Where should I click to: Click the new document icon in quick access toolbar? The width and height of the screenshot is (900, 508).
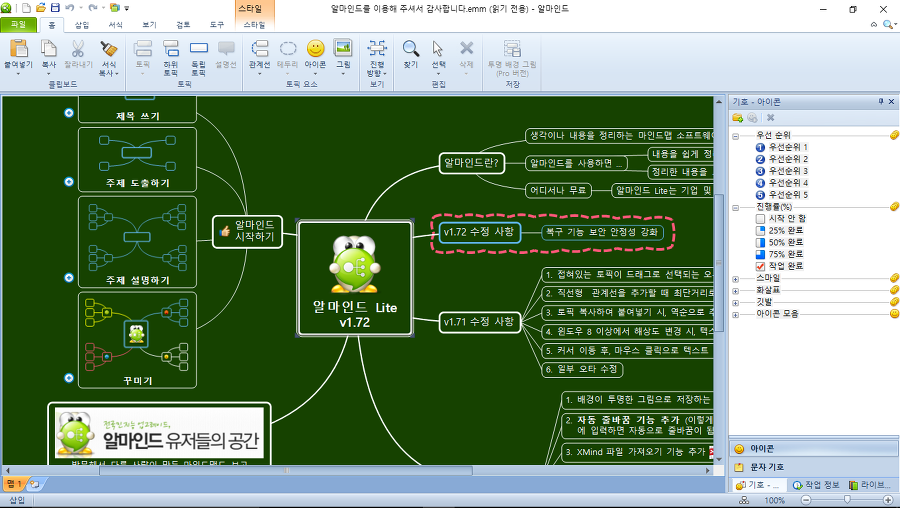click(x=26, y=8)
